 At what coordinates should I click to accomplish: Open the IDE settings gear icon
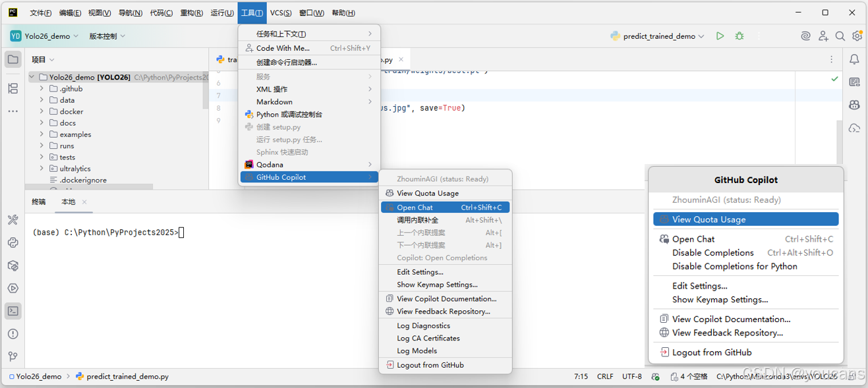pos(857,36)
